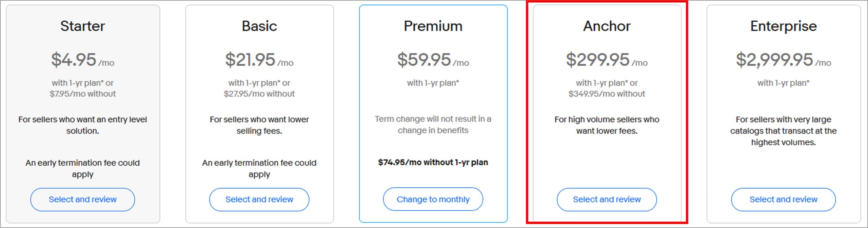Click the $299.95/mo Anchor price
The height and width of the screenshot is (228, 868).
coord(607,60)
